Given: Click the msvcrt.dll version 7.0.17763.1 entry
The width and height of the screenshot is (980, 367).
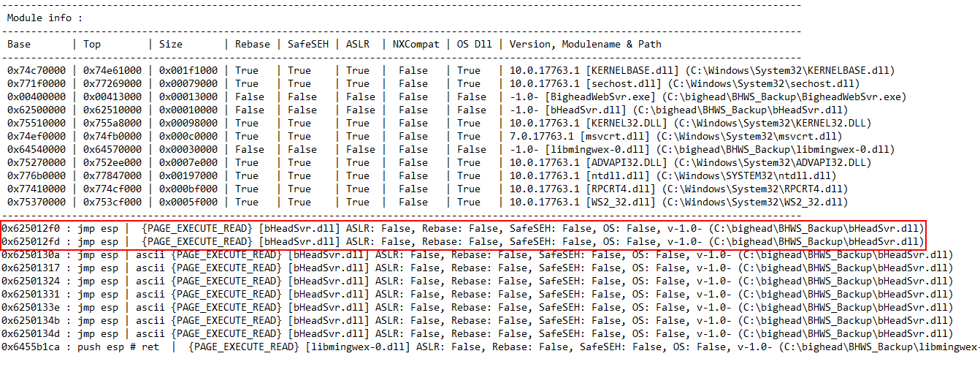Looking at the screenshot, I should pos(542,136).
